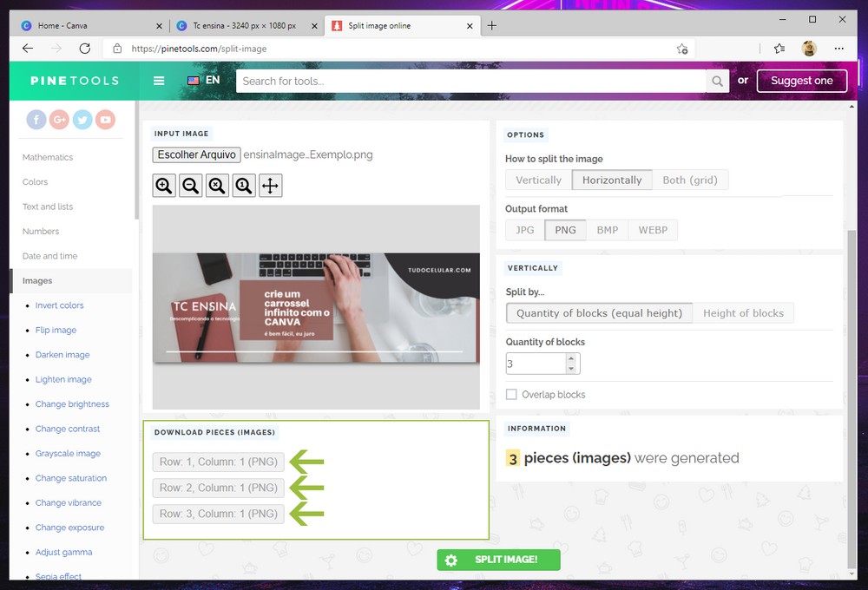The width and height of the screenshot is (868, 590).
Task: Open the EN language selector
Action: pos(204,81)
